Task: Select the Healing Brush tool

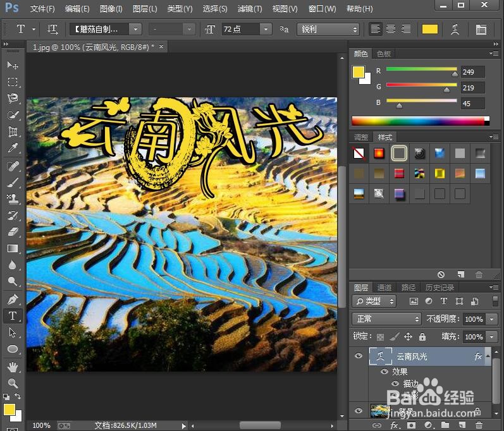Action: (x=13, y=166)
